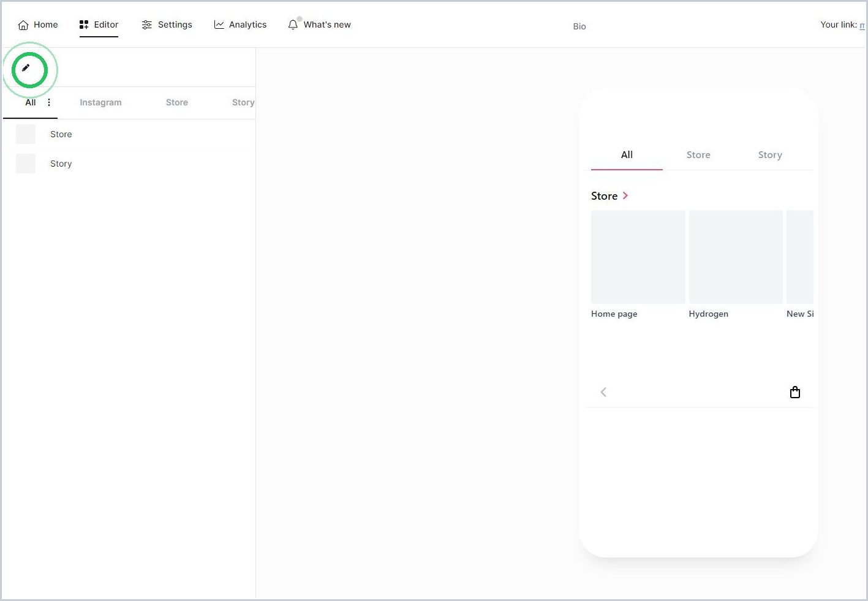Viewport: 868px width, 601px height.
Task: Click the Editor grid icon
Action: (x=84, y=25)
